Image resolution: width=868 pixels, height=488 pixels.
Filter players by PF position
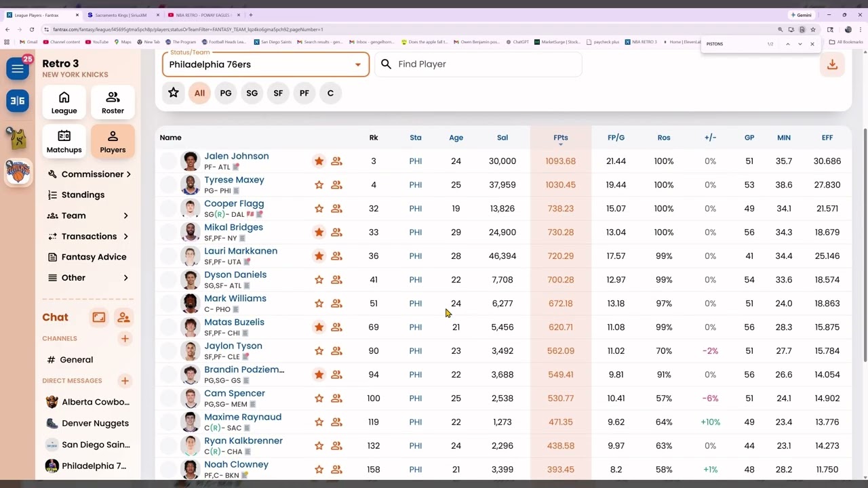(304, 93)
